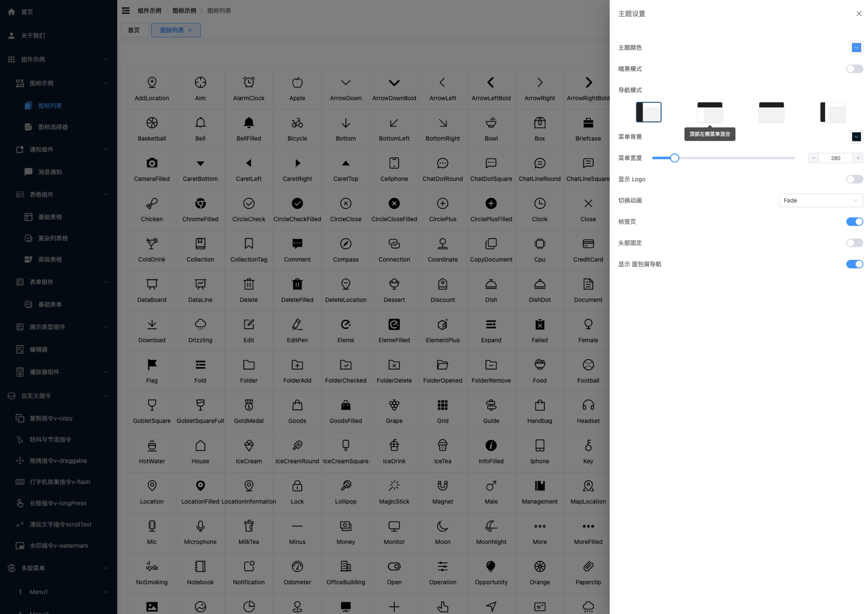Image resolution: width=868 pixels, height=614 pixels.
Task: Click the GoldMedal icon
Action: tap(249, 406)
